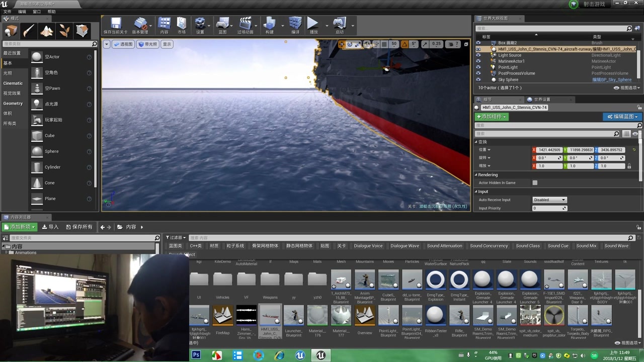Viewport: 644px width, 362px height.
Task: Open the 过滤器 filters dropdown in Content Browser
Action: (x=176, y=238)
